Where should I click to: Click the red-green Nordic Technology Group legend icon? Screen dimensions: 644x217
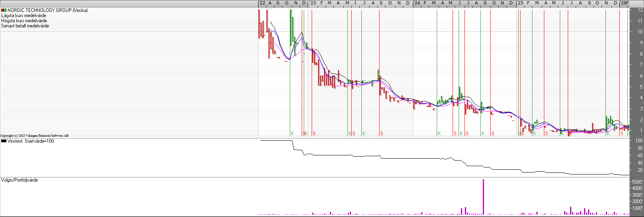[x=4, y=10]
